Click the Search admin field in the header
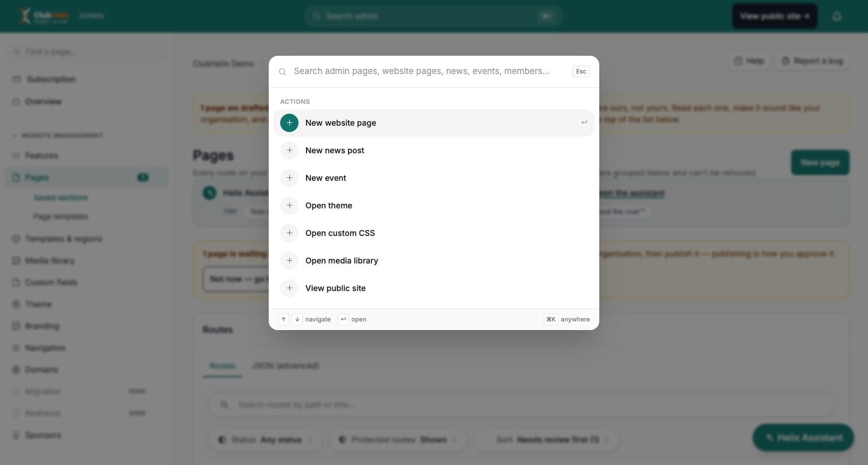Viewport: 868px width, 465px height. tap(434, 16)
